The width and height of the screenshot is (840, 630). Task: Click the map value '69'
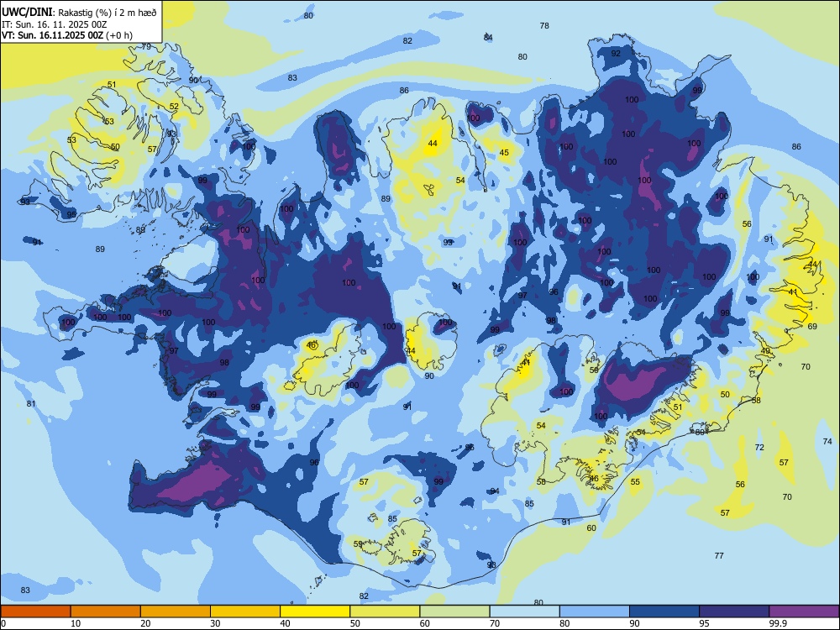(x=812, y=326)
